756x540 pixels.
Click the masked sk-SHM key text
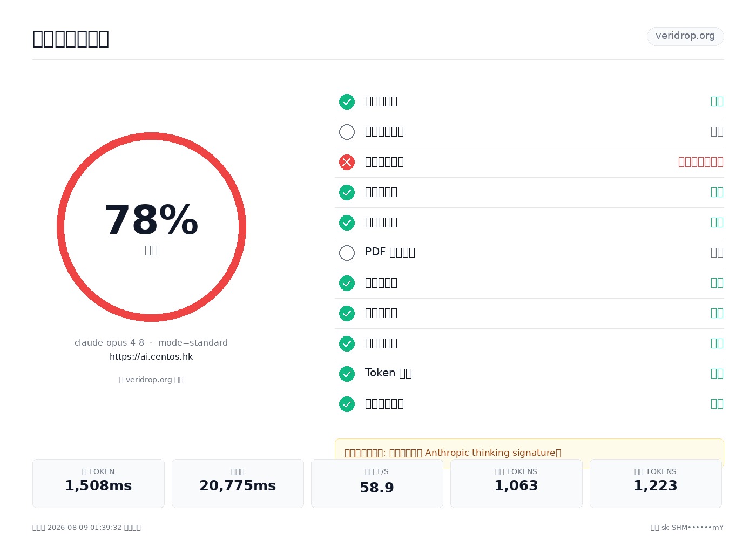pos(687,528)
